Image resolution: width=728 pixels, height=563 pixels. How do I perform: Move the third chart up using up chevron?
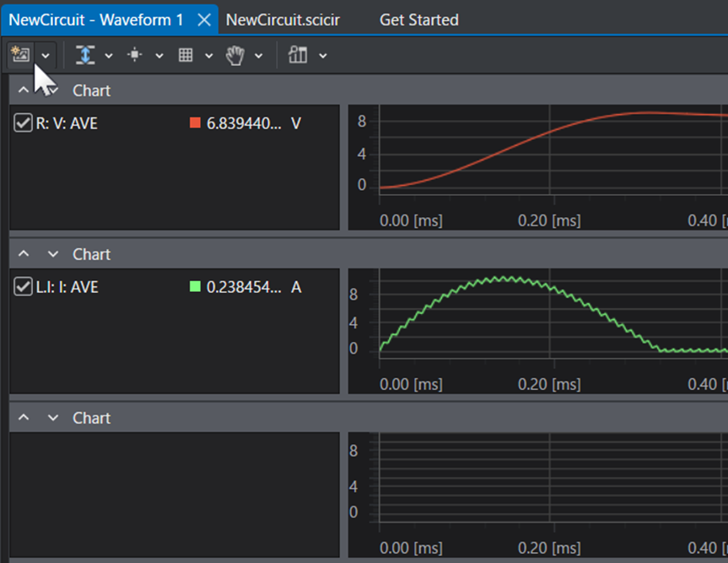24,418
